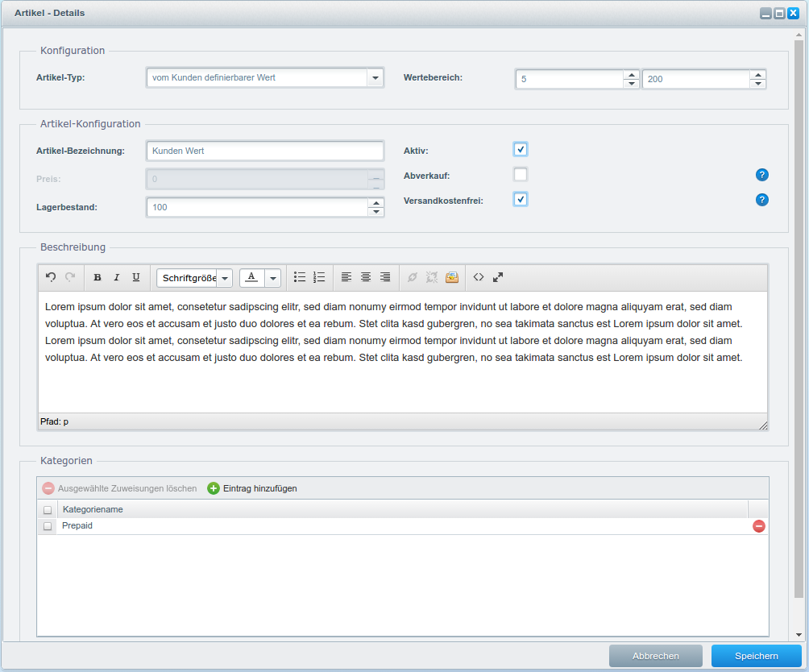Toggle italic text formatting

coord(117,277)
